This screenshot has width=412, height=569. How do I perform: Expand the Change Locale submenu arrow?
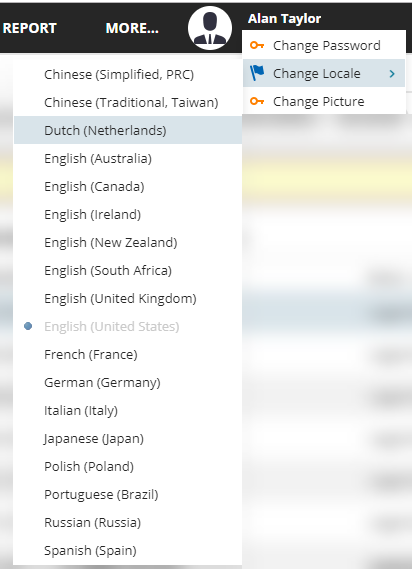click(392, 74)
